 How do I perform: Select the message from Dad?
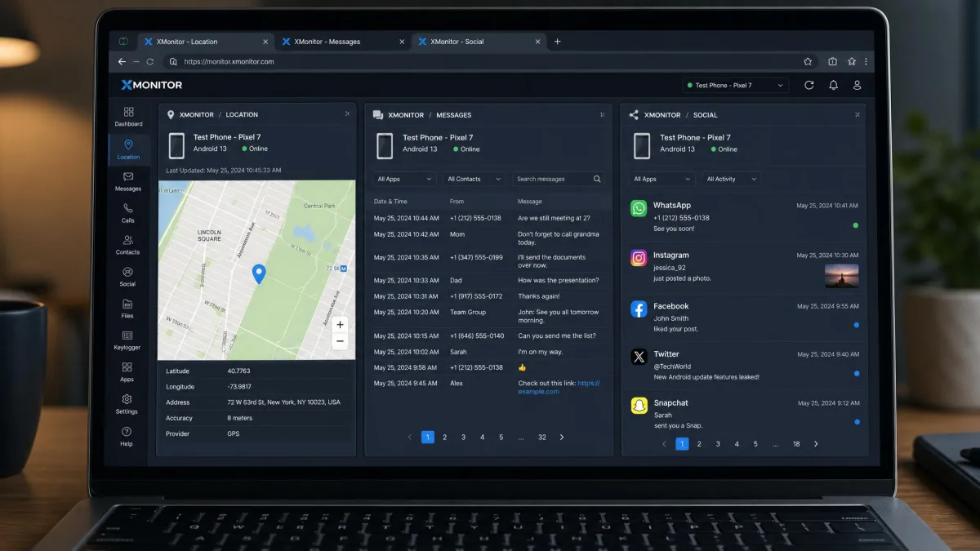click(488, 280)
